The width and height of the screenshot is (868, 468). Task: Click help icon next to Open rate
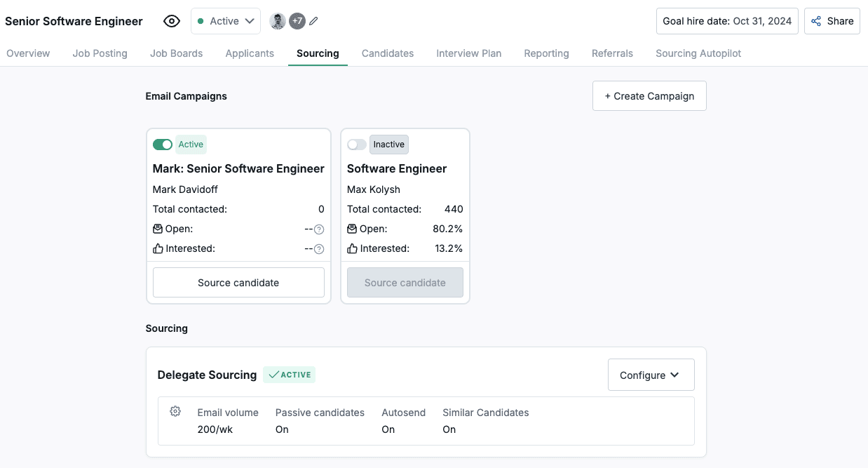click(x=319, y=229)
